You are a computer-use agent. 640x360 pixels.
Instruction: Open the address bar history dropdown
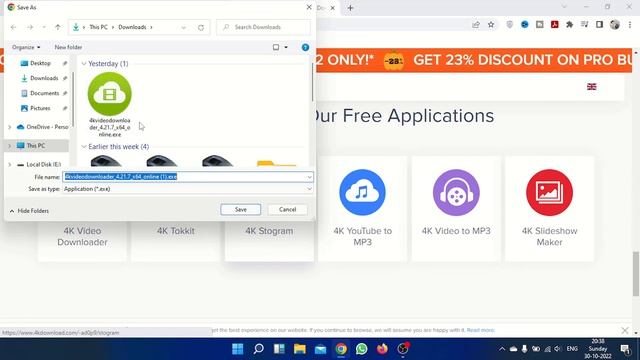[184, 28]
